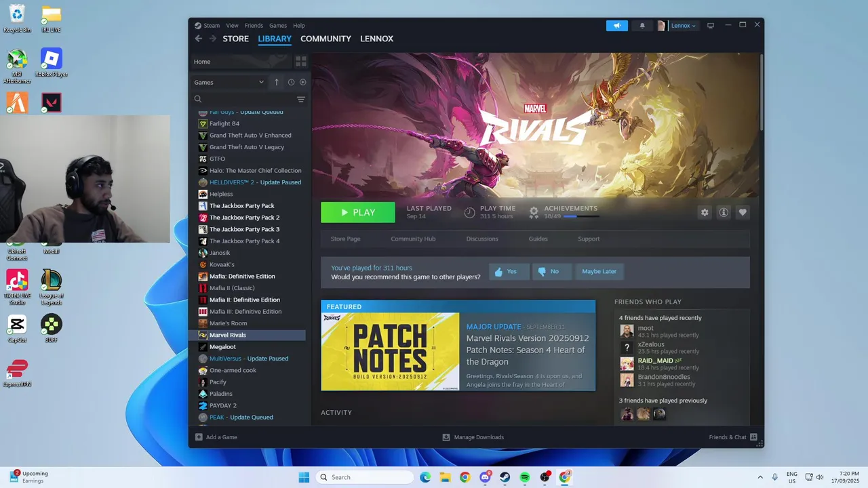868x488 pixels.
Task: Click the achievements progress bar
Action: [581, 216]
